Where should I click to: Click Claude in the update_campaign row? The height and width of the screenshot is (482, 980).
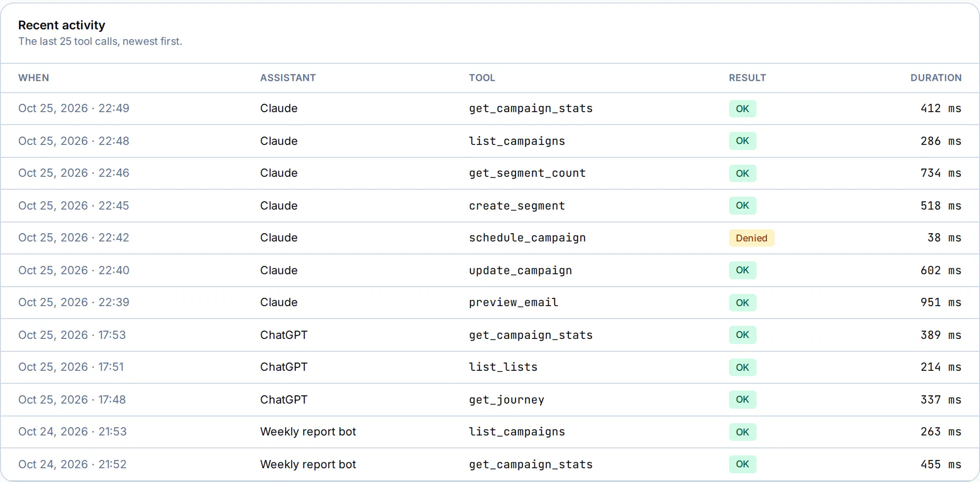pyautogui.click(x=279, y=270)
